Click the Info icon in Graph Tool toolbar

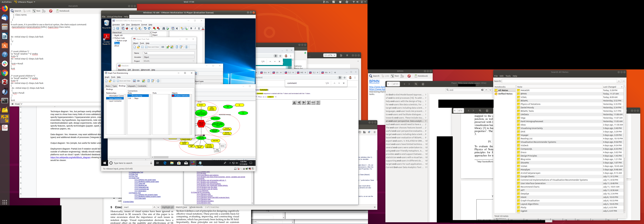pos(158,81)
